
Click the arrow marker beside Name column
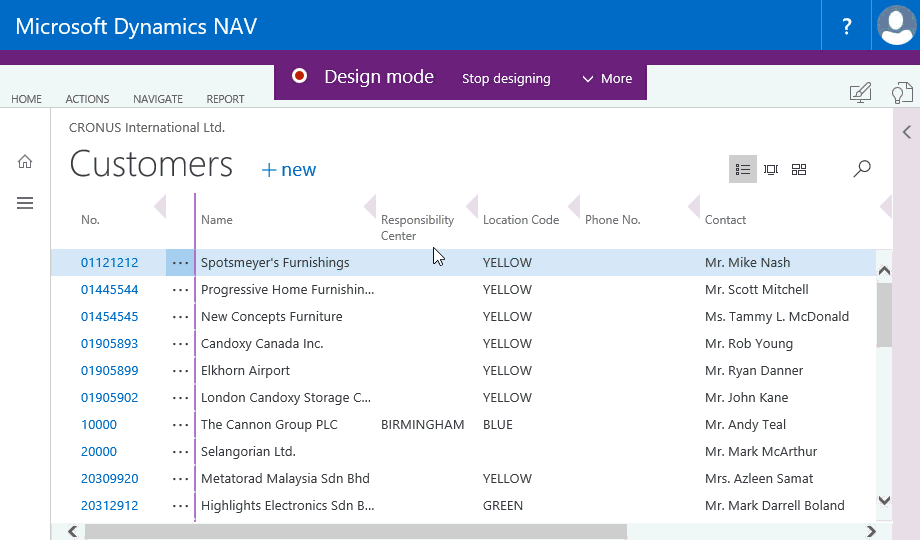(369, 207)
